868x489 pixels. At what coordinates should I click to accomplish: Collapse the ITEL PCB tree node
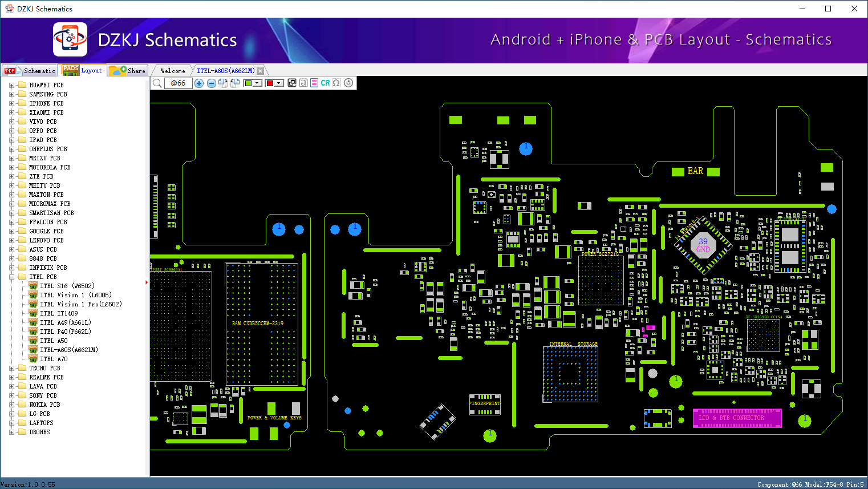click(x=11, y=277)
